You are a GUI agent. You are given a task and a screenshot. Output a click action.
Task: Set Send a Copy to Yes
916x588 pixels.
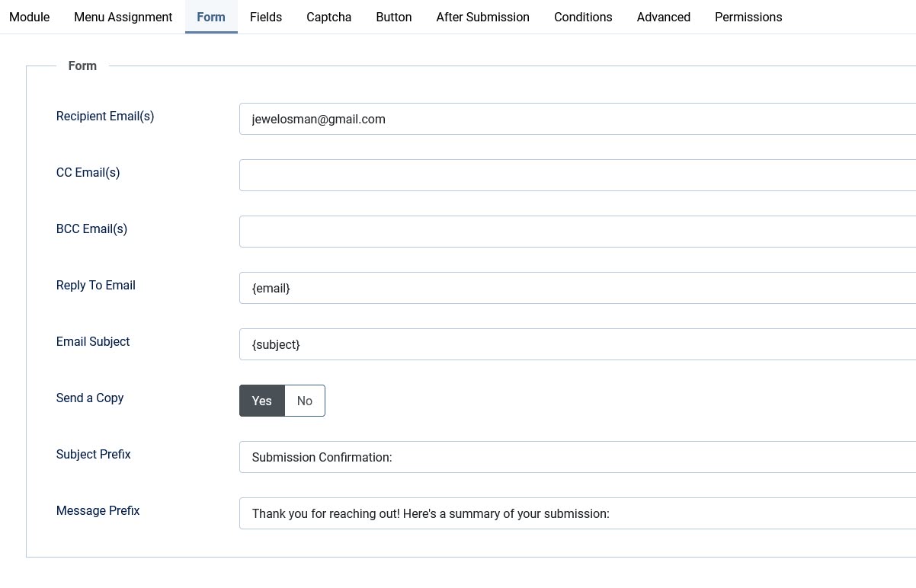pos(261,401)
